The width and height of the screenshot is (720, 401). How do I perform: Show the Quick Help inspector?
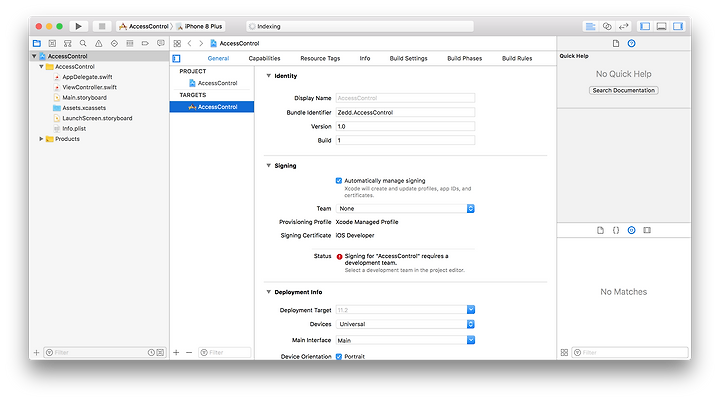pyautogui.click(x=631, y=43)
